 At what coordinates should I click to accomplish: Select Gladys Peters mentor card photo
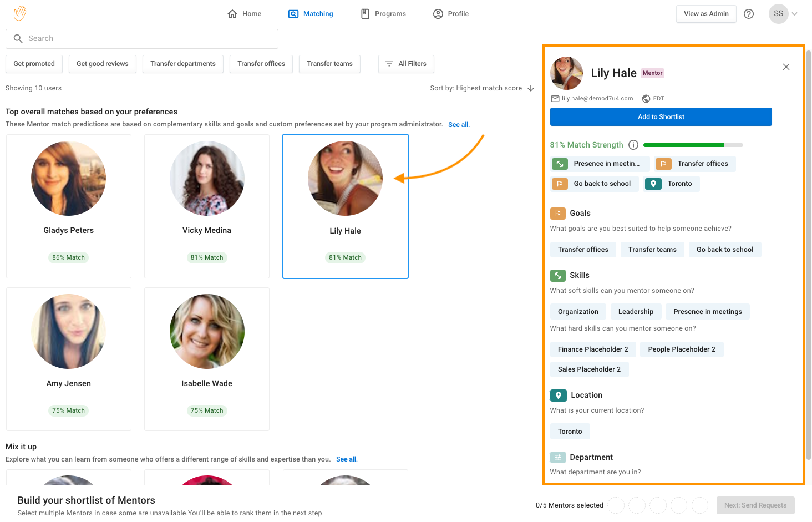pyautogui.click(x=69, y=179)
